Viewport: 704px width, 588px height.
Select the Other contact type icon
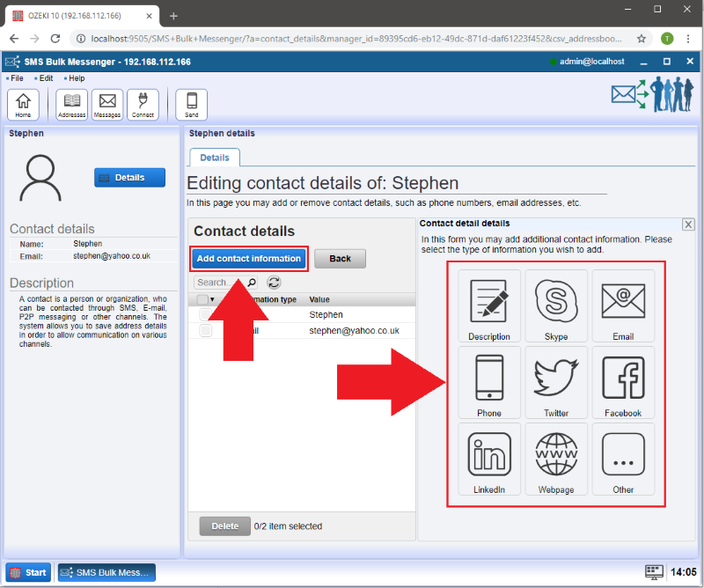pos(623,459)
